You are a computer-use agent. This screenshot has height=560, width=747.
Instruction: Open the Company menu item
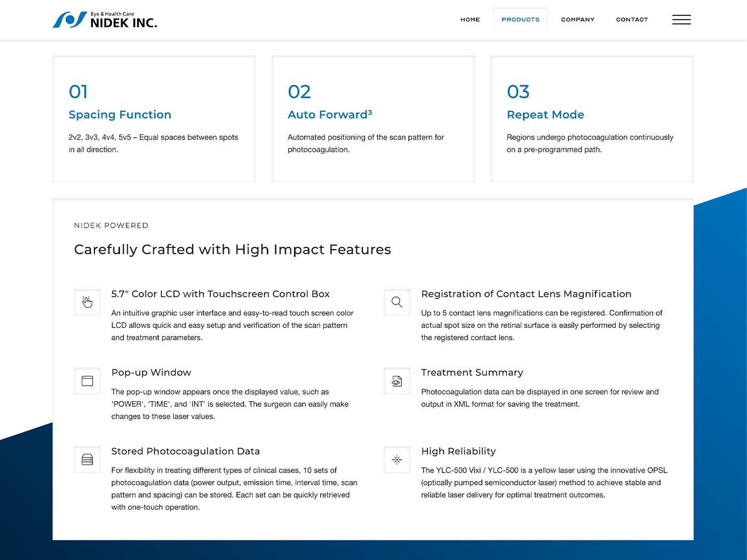577,20
